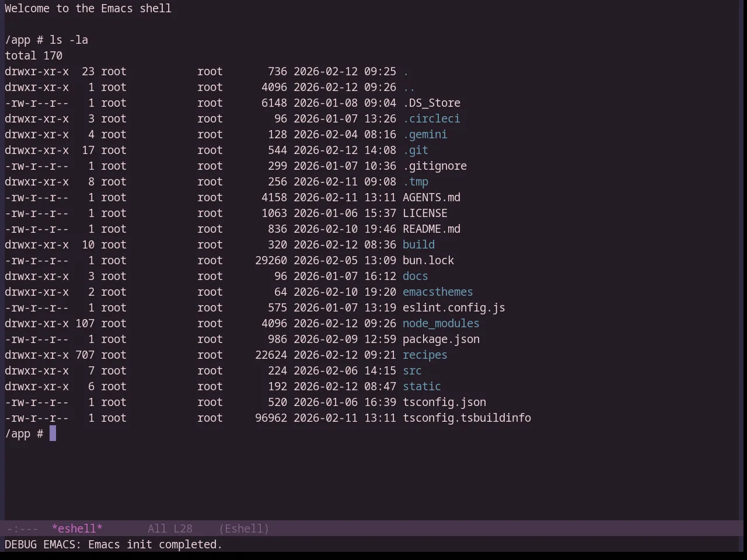Open the build directory entry
Viewport: 747px width, 560px height.
418,244
